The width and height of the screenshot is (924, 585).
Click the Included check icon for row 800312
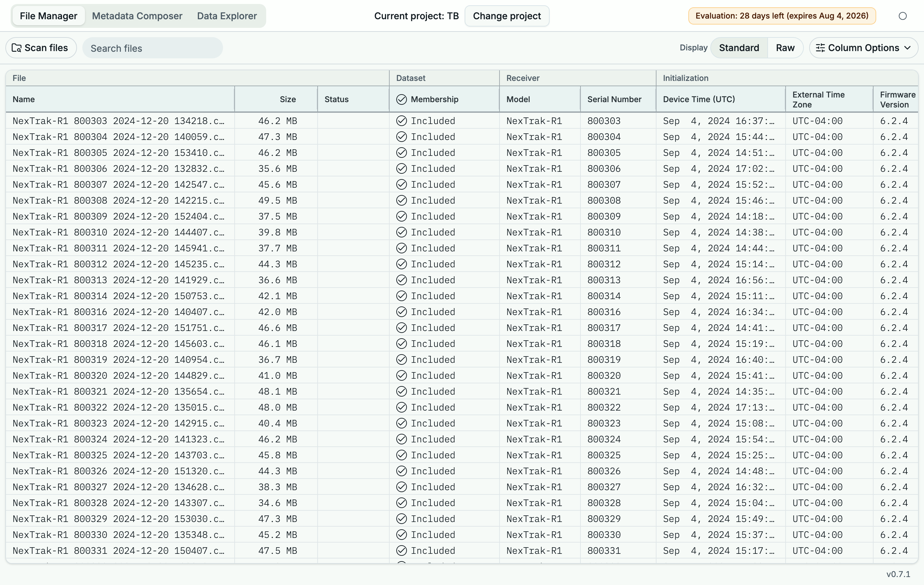401,264
